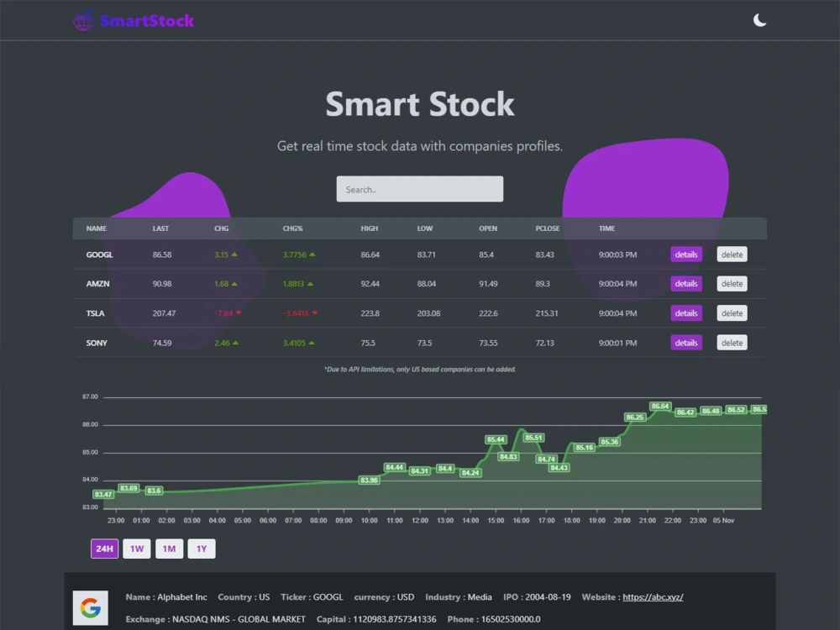
Task: Open details for AMZN
Action: tap(685, 283)
